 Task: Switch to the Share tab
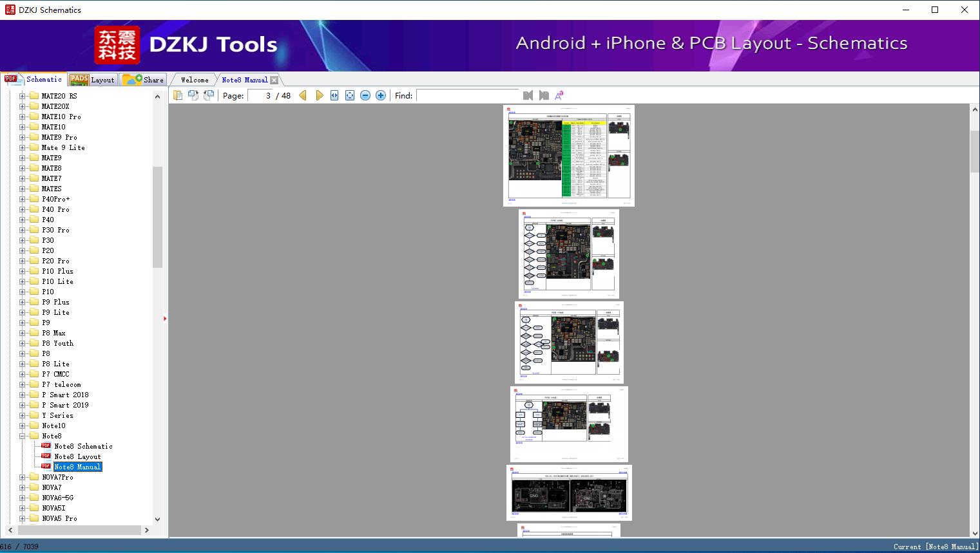click(144, 80)
